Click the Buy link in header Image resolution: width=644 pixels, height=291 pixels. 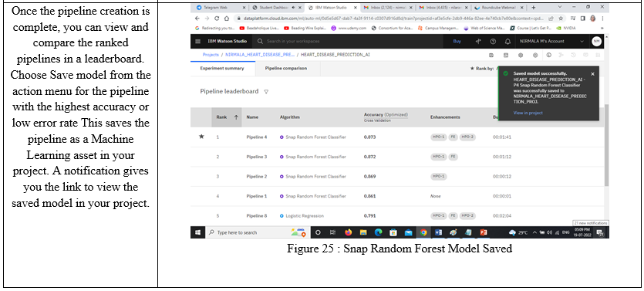click(x=457, y=42)
